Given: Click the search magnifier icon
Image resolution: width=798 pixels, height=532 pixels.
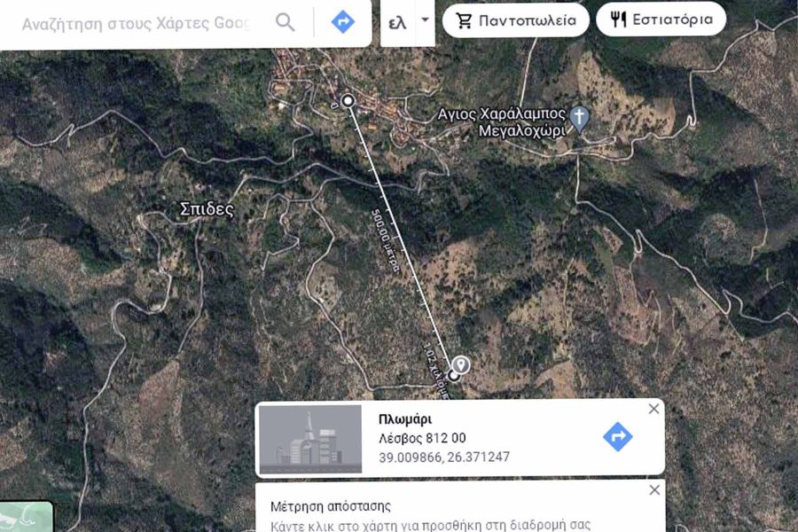Looking at the screenshot, I should coord(285,22).
